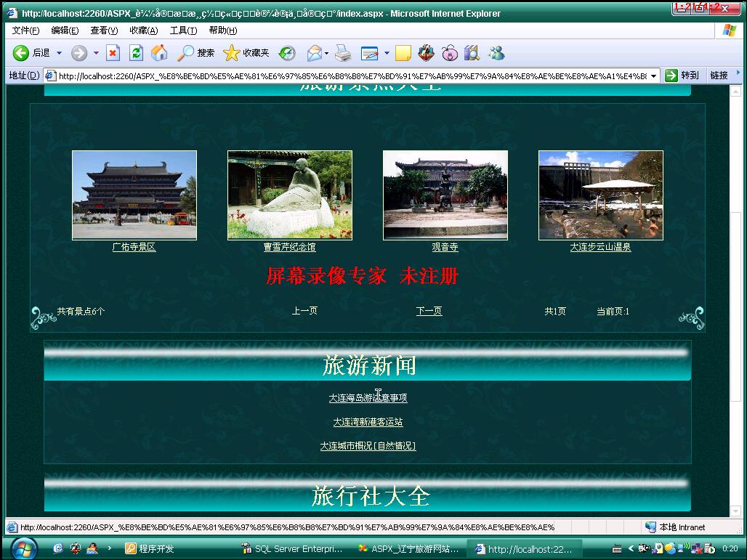Launch Internet Explorer from quick launch
This screenshot has height=560, width=747.
[x=57, y=548]
